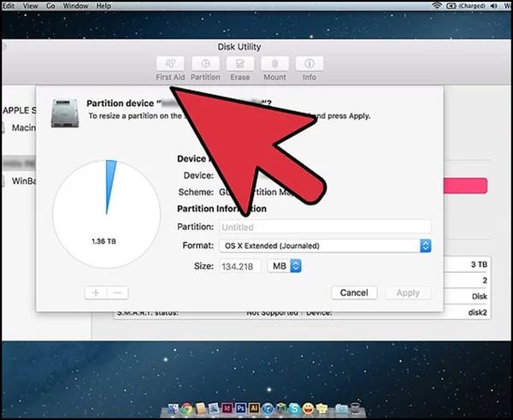Image resolution: width=513 pixels, height=420 pixels.
Task: Click the add partition plus button
Action: tap(96, 293)
